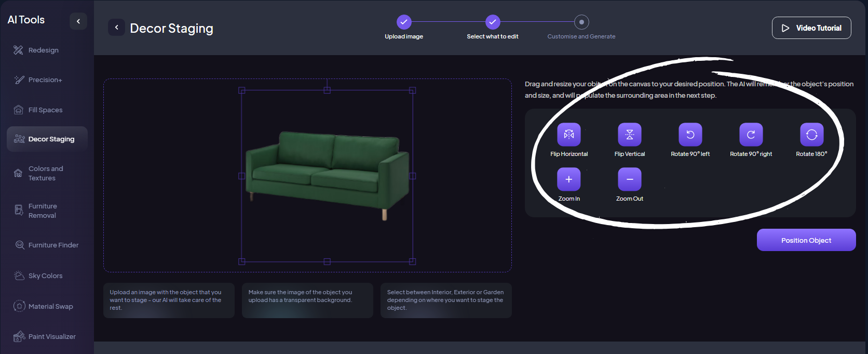The width and height of the screenshot is (868, 354).
Task: Select Precision+ in the sidebar
Action: 45,80
